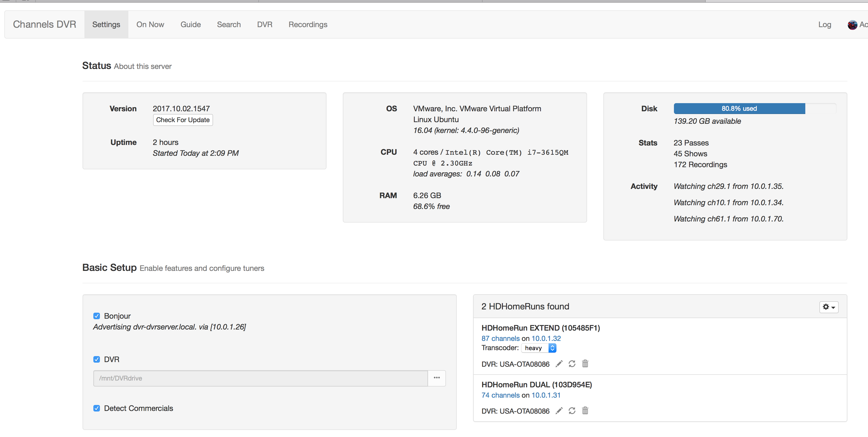Toggle Detect Commercials checkbox
This screenshot has height=437, width=868.
[x=97, y=408]
